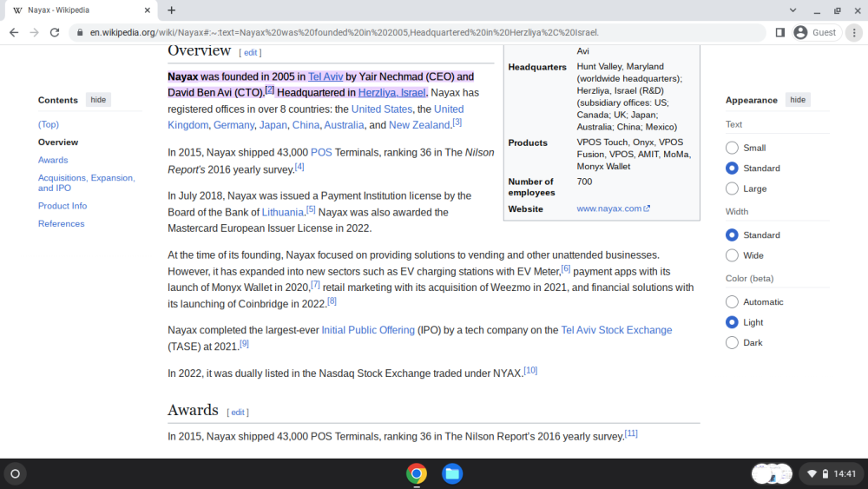The image size is (868, 489).
Task: Launch Chrome from the shelf
Action: tap(417, 473)
